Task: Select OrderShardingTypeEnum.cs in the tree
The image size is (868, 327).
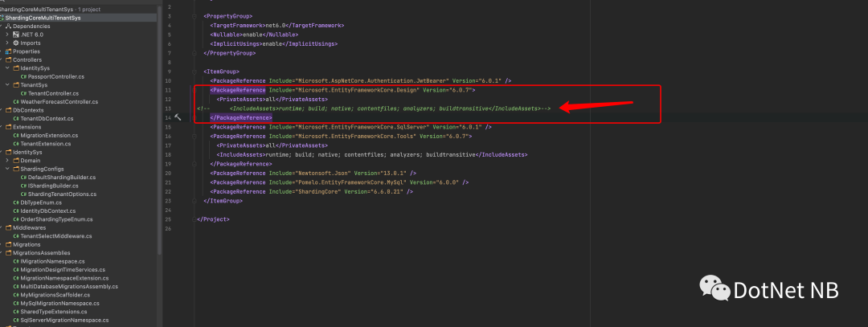Action: [x=56, y=219]
